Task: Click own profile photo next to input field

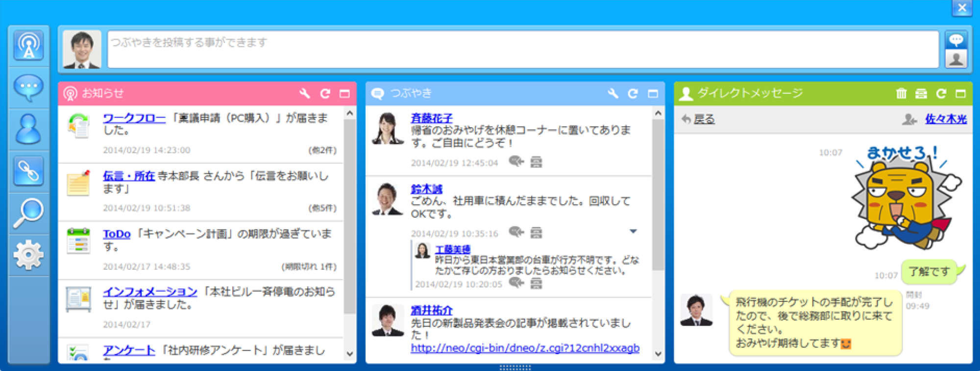Action: [x=82, y=49]
